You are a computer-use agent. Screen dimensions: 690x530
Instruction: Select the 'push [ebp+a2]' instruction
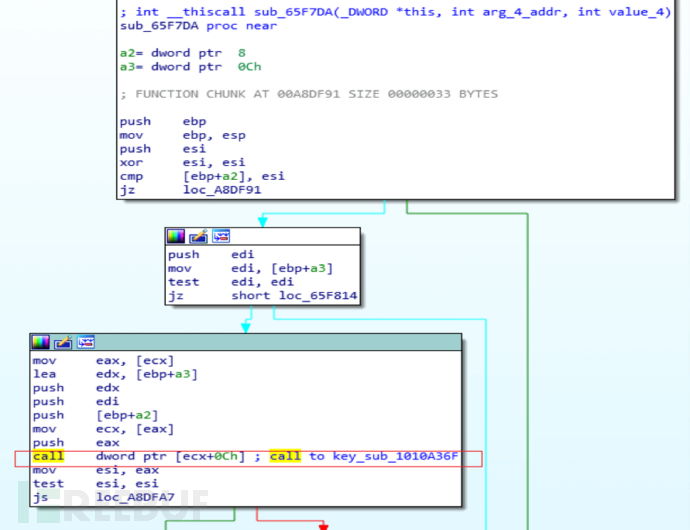[95, 415]
